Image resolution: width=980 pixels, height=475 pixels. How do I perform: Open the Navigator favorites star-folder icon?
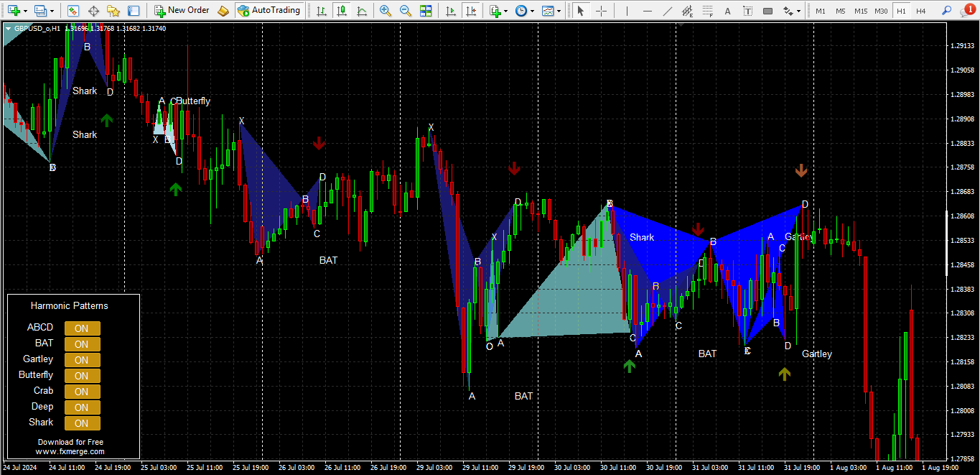pos(113,11)
